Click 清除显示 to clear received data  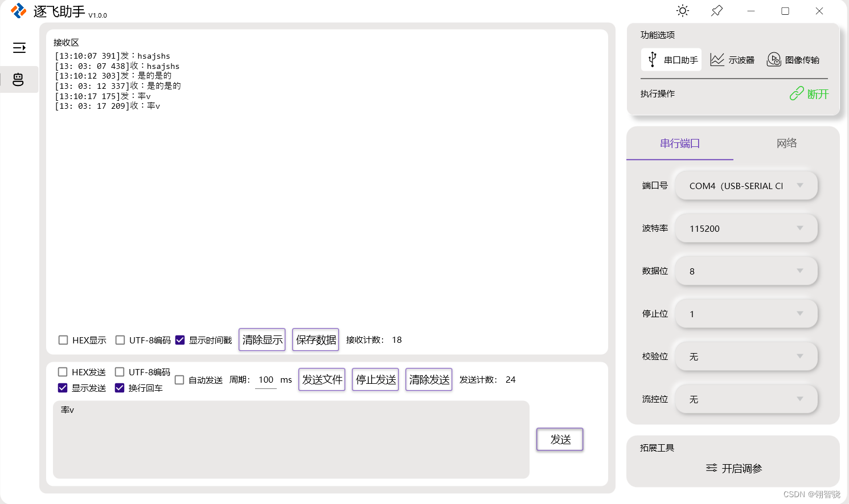tap(262, 339)
